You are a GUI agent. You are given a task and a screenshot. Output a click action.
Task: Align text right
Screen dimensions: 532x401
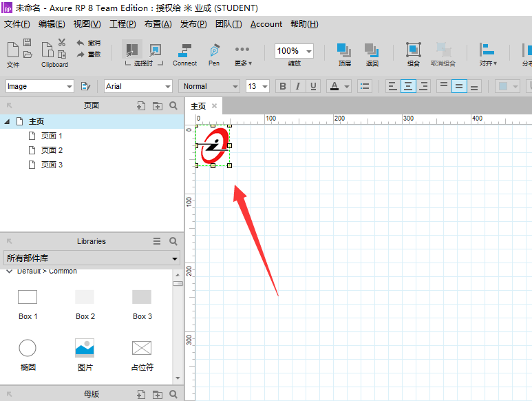(x=423, y=86)
